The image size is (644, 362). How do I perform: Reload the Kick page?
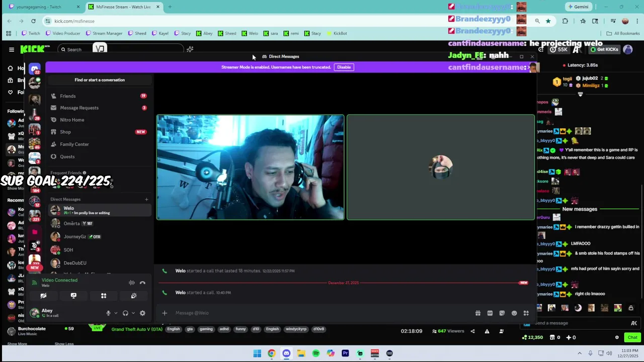[x=33, y=21]
